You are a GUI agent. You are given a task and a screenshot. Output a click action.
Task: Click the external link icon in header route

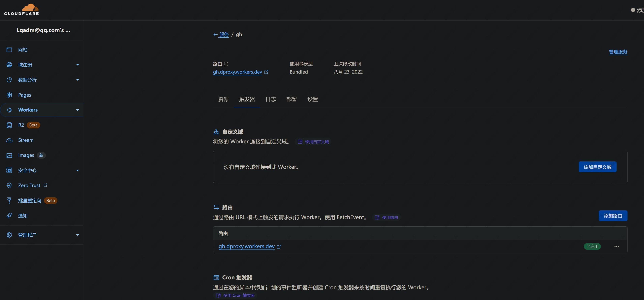pos(266,72)
